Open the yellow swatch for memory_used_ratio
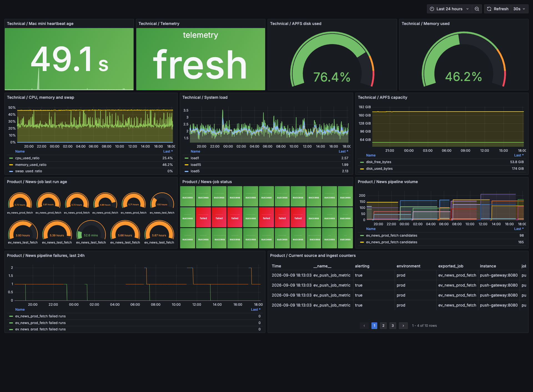This screenshot has width=533, height=392. pos(11,165)
